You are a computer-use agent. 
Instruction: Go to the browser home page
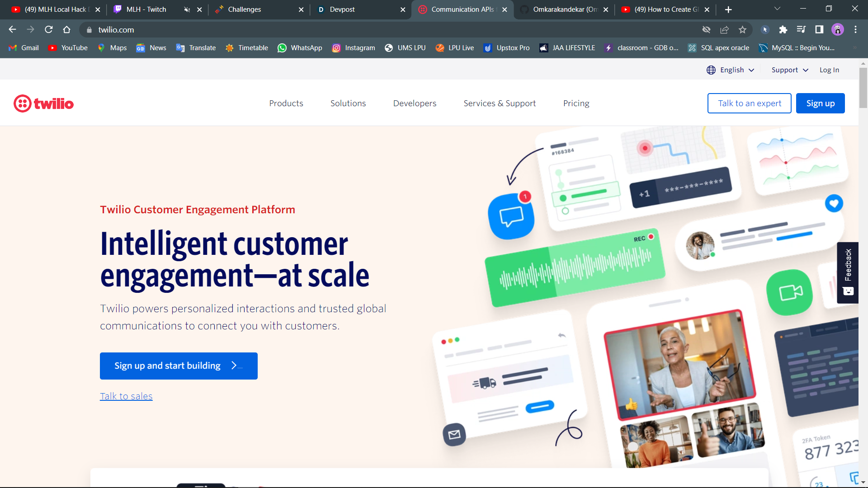(67, 30)
